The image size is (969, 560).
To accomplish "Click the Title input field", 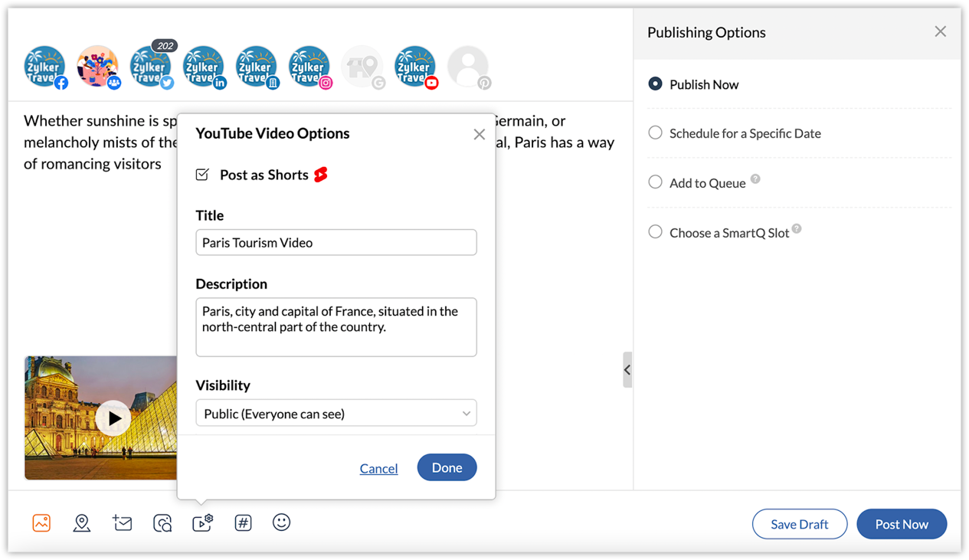I will [x=336, y=242].
